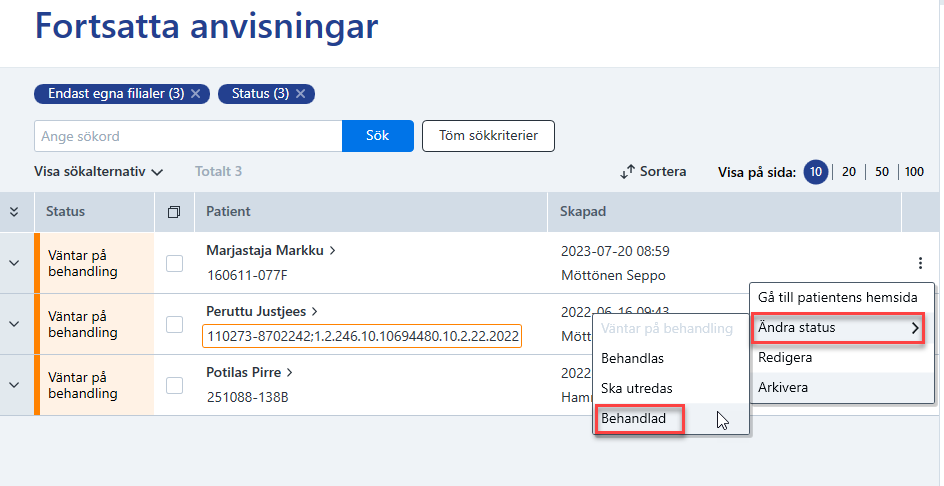Choose Ska utredas status
The width and height of the screenshot is (944, 486).
click(671, 388)
